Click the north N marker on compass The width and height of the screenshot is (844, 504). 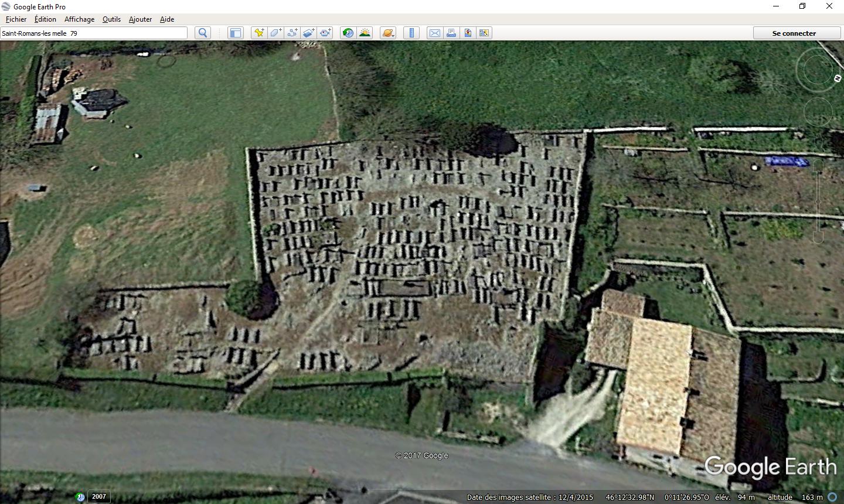click(x=838, y=79)
